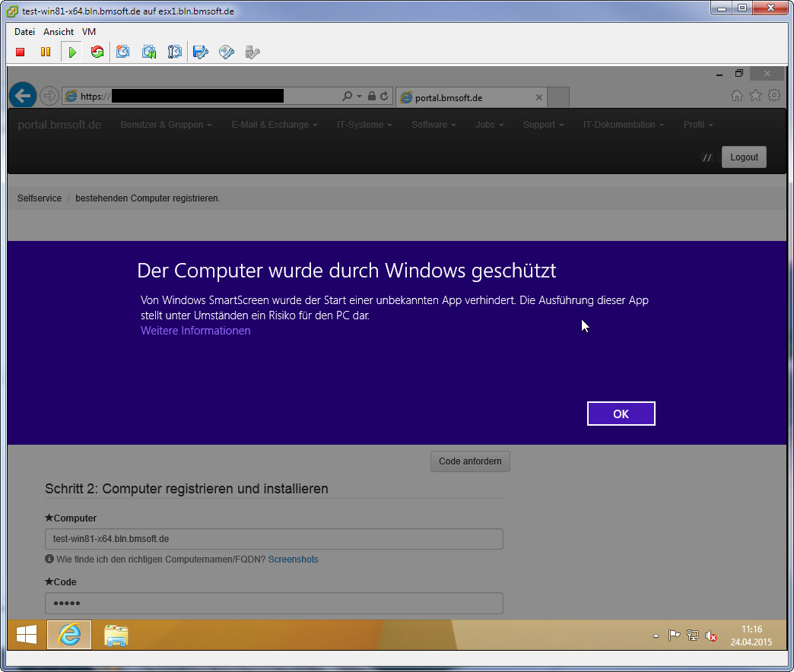
Task: Open the Windows Start button
Action: point(27,635)
